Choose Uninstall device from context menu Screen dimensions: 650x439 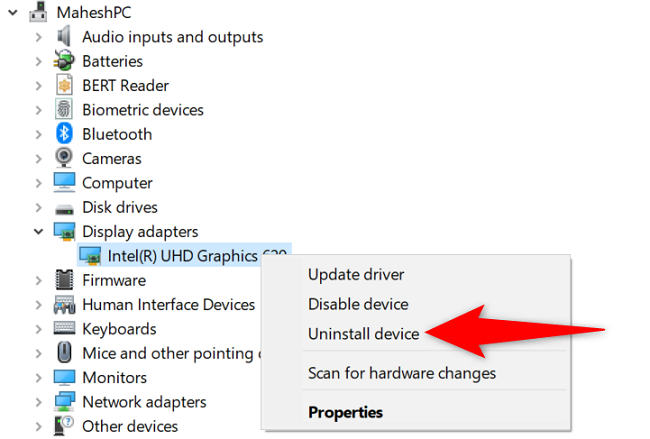(364, 334)
